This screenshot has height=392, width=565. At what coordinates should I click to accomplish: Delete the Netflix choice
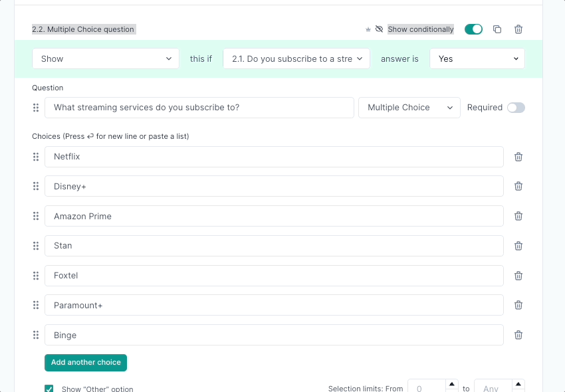pyautogui.click(x=518, y=157)
